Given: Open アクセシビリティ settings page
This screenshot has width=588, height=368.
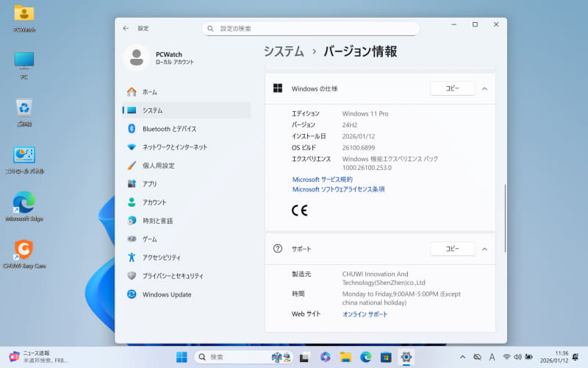Looking at the screenshot, I should 187,258.
